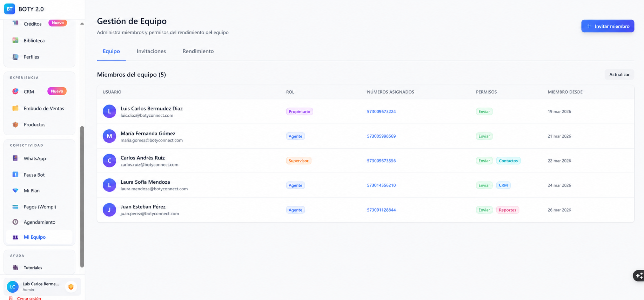Click email juan.perez@botyconnect.com
The width and height of the screenshot is (644, 300).
point(150,213)
